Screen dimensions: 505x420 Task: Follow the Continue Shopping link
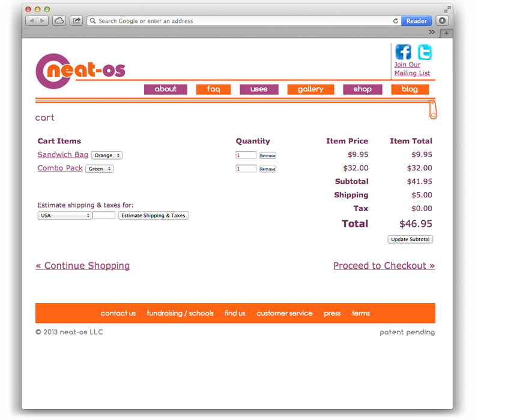click(x=83, y=266)
